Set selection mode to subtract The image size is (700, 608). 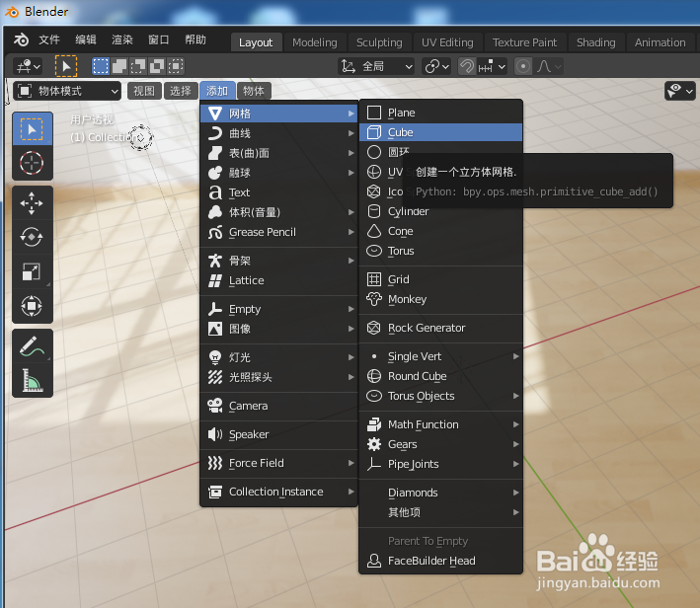pos(138,66)
